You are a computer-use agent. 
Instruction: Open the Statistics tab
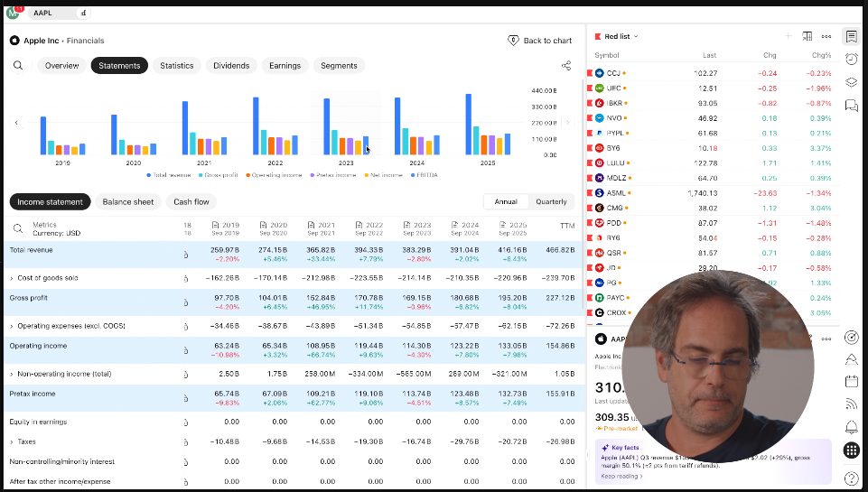point(177,65)
